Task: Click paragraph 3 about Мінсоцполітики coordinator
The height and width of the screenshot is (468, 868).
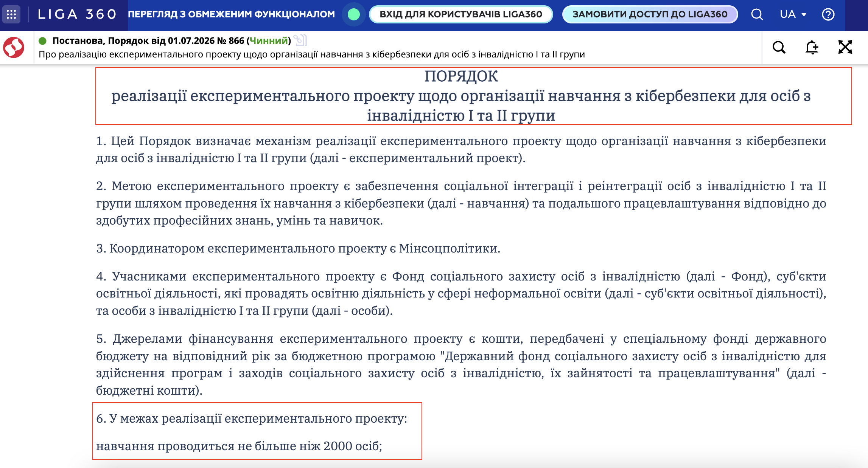Action: [298, 248]
